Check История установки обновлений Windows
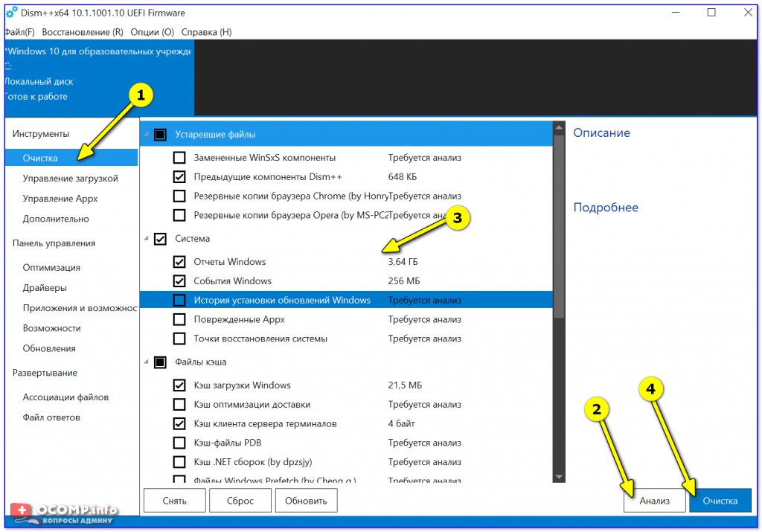 click(179, 301)
